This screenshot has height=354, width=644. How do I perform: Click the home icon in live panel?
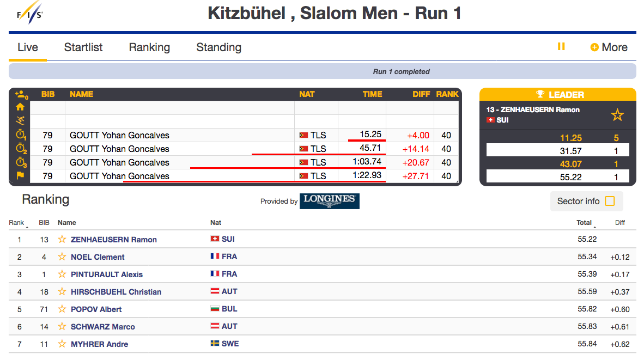(20, 107)
